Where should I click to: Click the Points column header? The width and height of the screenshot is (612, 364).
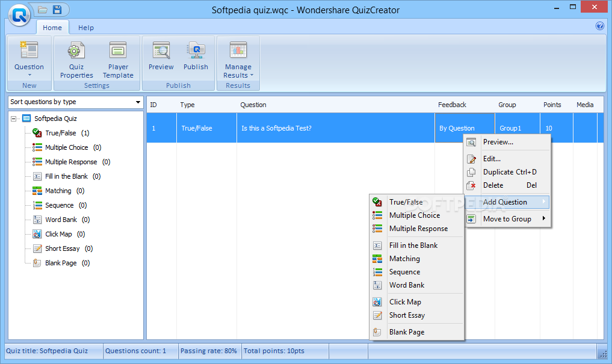[x=557, y=105]
